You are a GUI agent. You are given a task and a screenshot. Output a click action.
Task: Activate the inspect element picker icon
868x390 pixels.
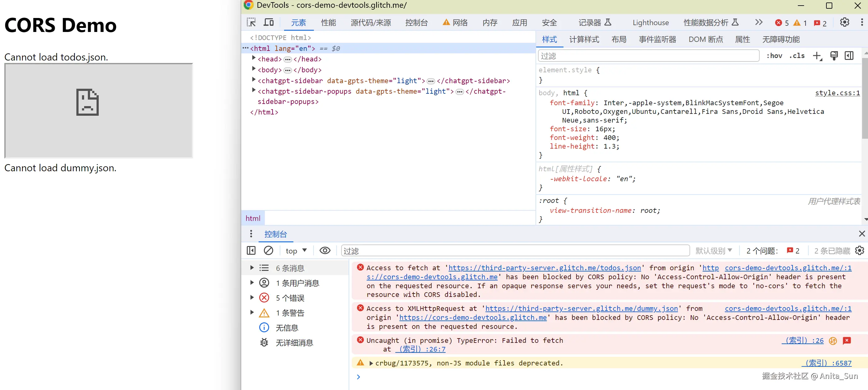click(x=251, y=23)
